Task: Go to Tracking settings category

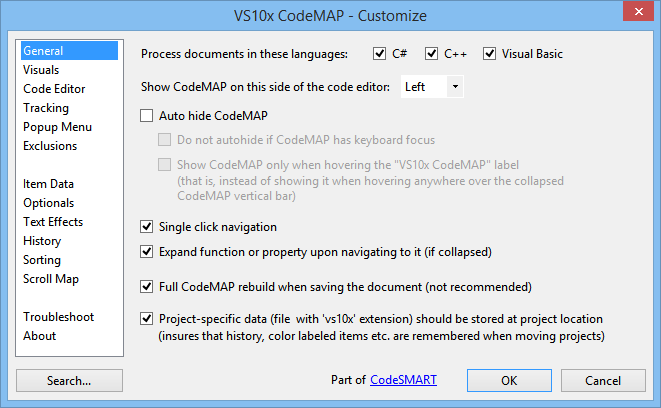Action: point(46,108)
